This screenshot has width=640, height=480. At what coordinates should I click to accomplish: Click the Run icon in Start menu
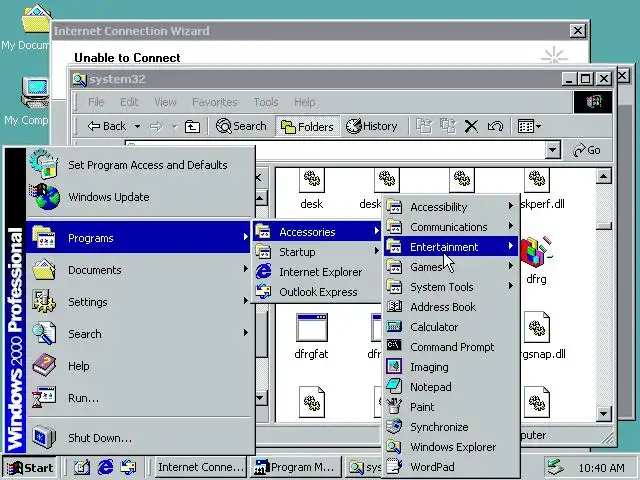pos(44,397)
